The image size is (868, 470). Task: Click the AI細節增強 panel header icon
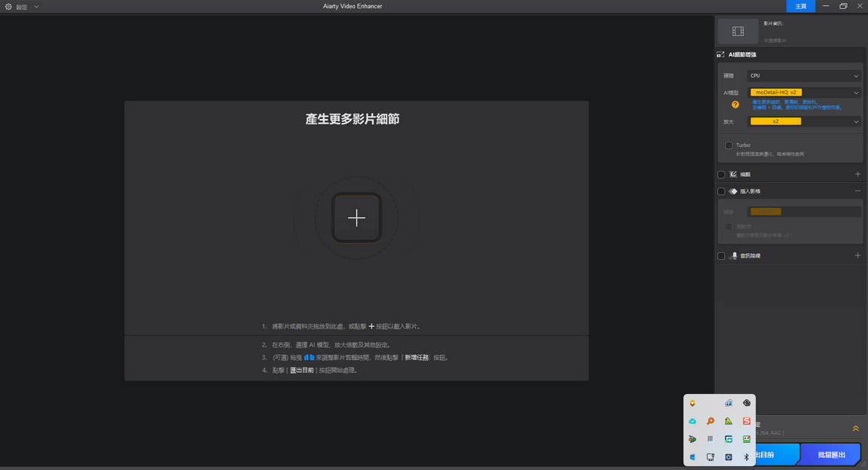coord(720,54)
